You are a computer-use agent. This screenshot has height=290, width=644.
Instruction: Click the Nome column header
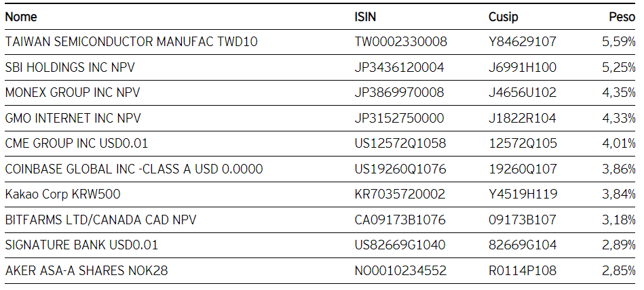(x=21, y=17)
